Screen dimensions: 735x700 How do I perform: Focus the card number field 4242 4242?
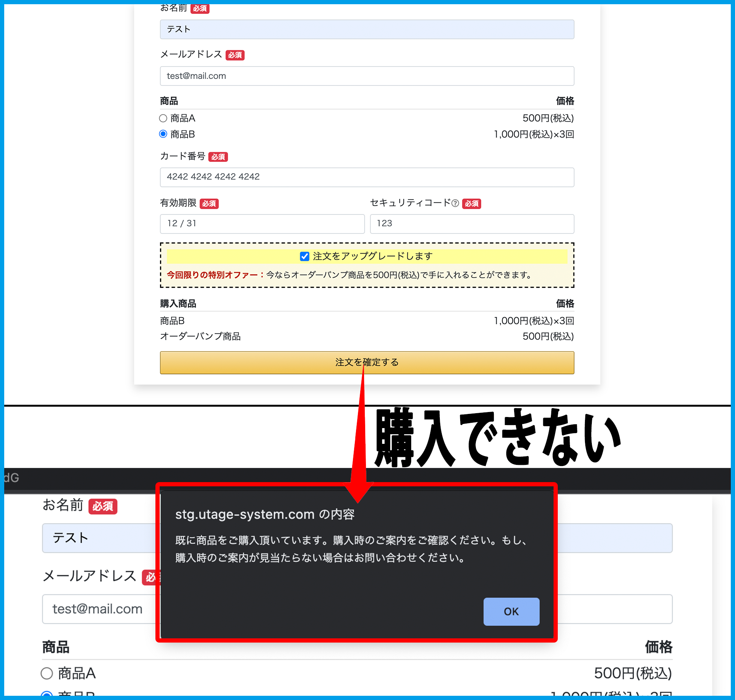tap(367, 177)
